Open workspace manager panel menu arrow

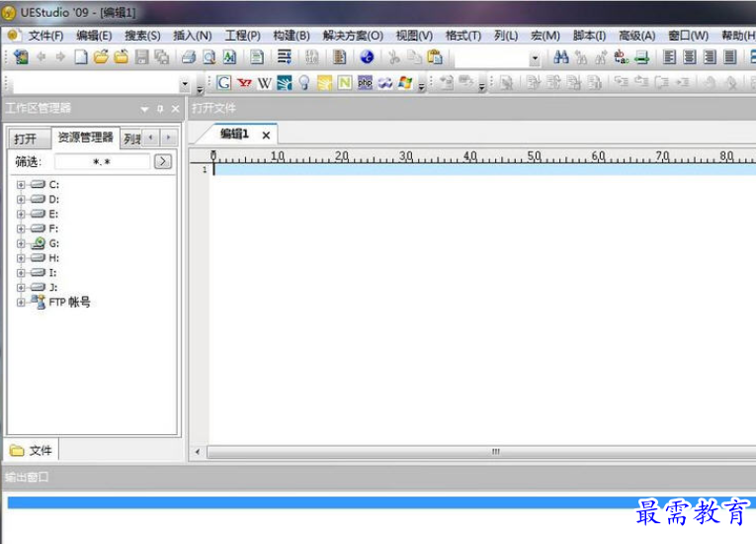point(144,110)
